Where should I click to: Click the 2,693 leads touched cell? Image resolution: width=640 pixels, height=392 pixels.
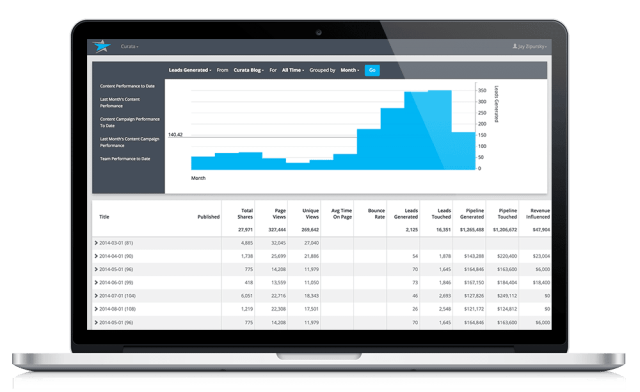click(445, 296)
